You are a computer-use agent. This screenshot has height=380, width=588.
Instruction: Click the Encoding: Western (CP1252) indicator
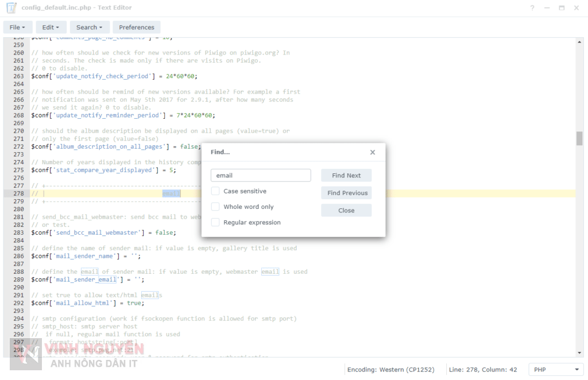click(392, 370)
